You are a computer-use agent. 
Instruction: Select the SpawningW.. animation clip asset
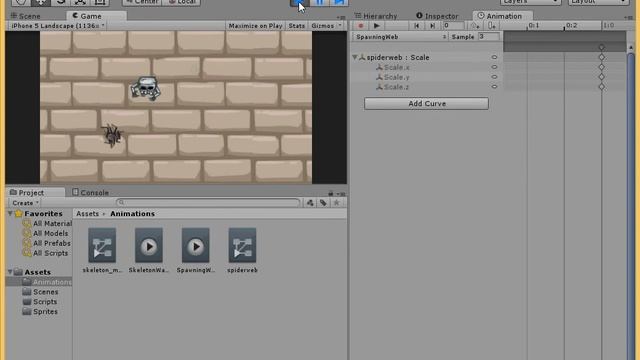(196, 250)
